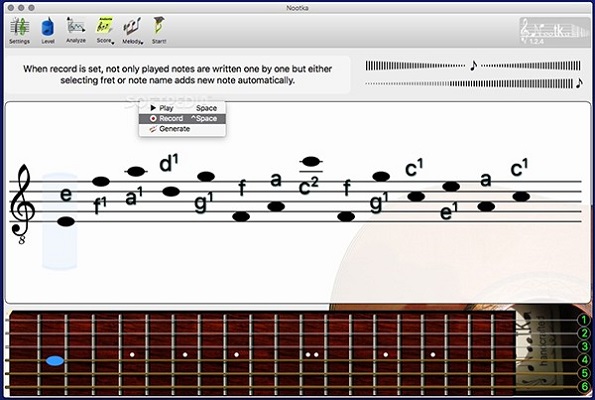This screenshot has width=595, height=400.
Task: Select guitar string number 6
Action: pos(584,386)
